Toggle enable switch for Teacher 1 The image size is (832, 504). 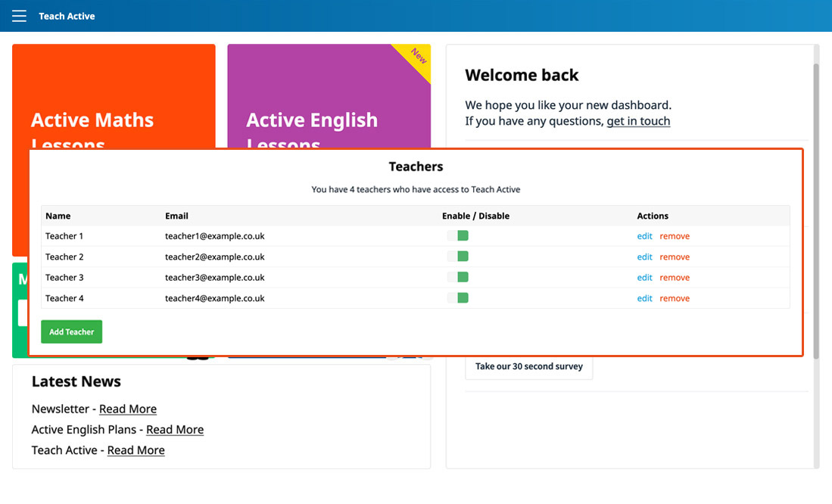coord(457,235)
